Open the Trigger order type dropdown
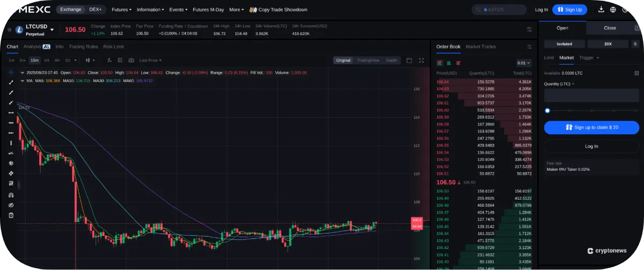Image resolution: width=644 pixels, height=270 pixels. 589,57
